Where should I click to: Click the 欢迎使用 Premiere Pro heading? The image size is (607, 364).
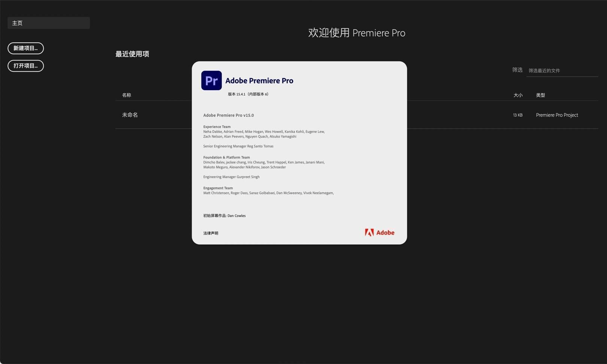pyautogui.click(x=356, y=33)
